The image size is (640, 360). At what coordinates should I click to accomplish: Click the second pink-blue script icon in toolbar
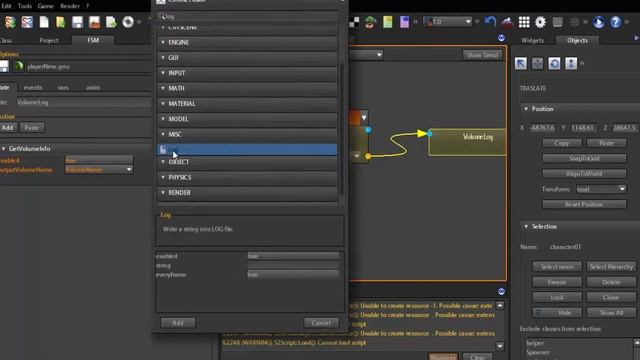tap(27, 22)
